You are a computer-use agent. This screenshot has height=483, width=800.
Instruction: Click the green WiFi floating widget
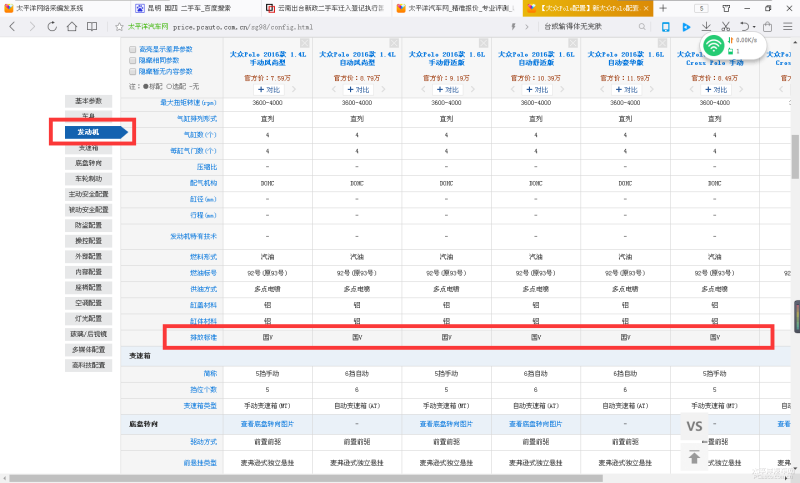pos(713,46)
